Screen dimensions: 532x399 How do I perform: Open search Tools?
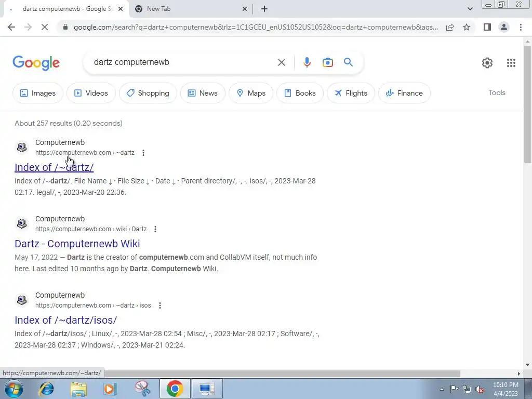pos(497,92)
